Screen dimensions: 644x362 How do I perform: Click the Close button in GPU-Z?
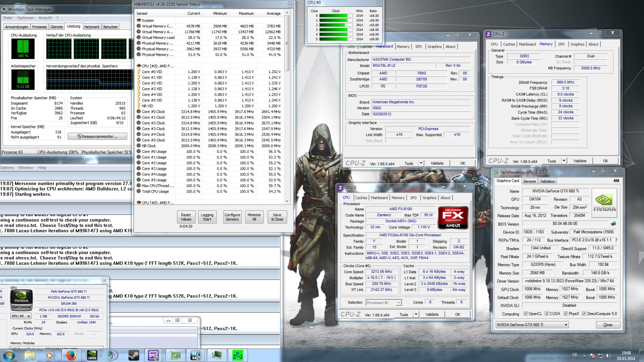coord(608,325)
